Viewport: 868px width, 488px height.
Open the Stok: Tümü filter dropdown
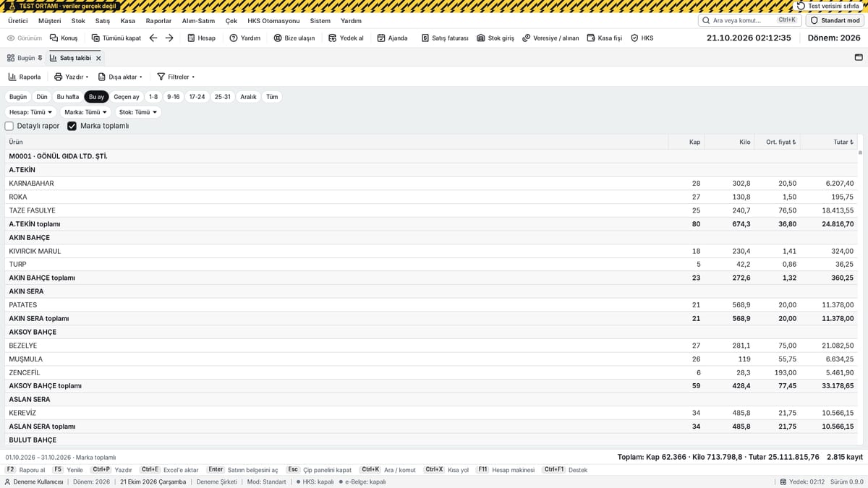point(138,112)
